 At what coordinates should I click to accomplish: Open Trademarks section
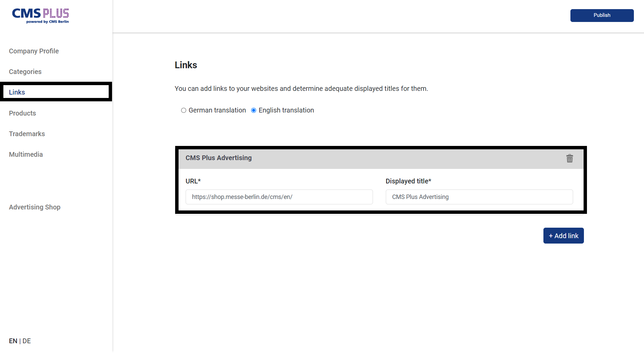[x=27, y=134]
